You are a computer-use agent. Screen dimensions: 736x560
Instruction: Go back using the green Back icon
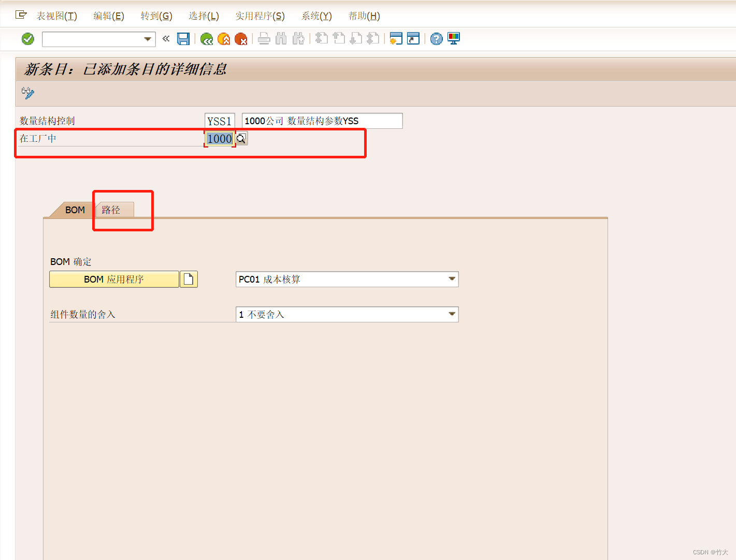point(207,39)
